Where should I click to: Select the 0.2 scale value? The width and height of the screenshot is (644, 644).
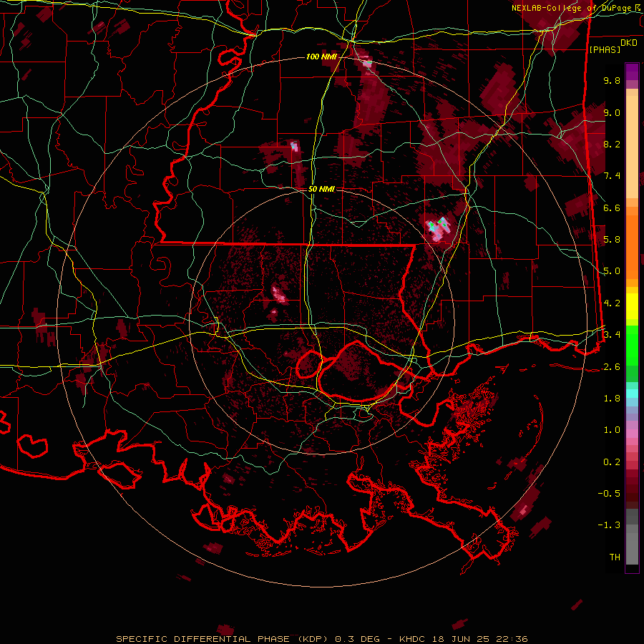[612, 462]
